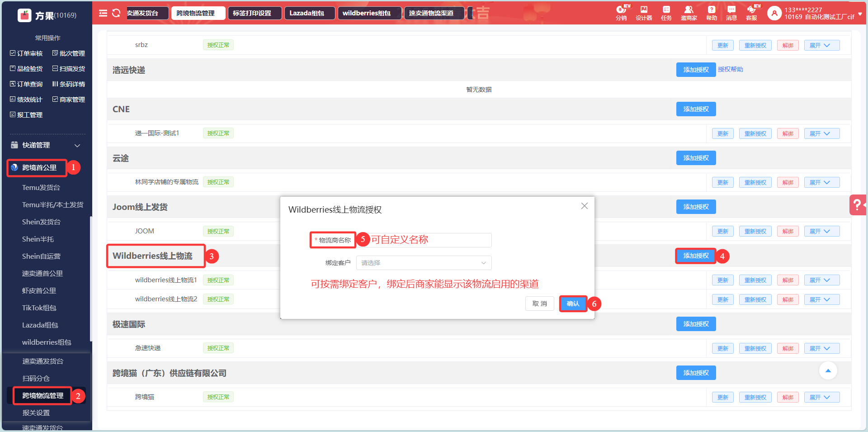Open the 分销 distribution icon

point(621,13)
